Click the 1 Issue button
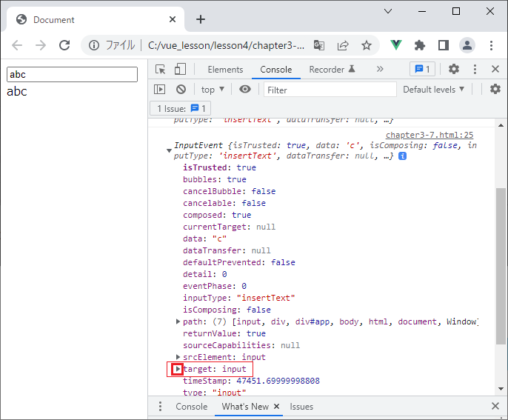Viewport: 508px width, 420px height. (x=181, y=108)
